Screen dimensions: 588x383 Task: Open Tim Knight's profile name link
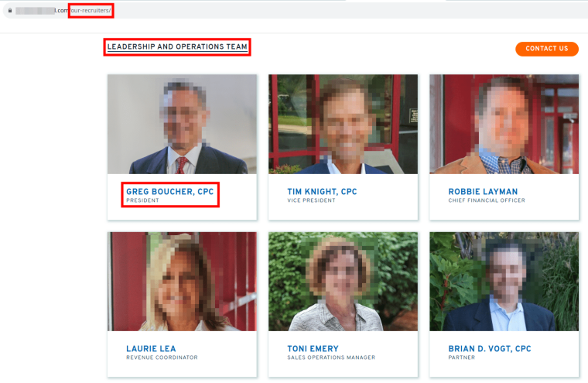322,192
